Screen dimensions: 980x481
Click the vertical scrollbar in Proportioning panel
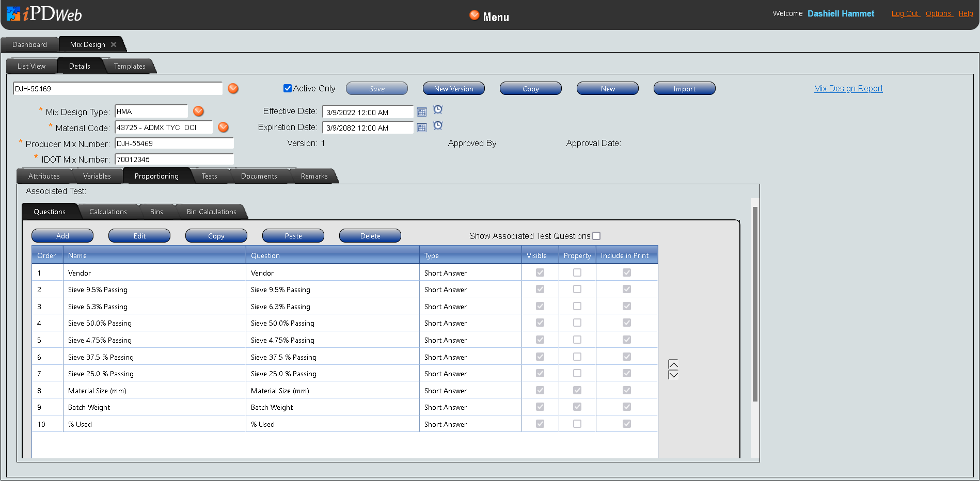755,304
